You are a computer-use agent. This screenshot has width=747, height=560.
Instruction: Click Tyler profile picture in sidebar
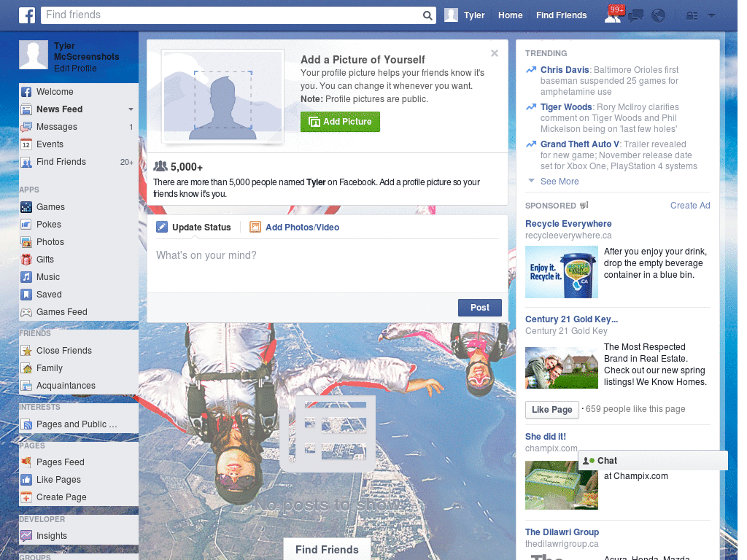[34, 55]
